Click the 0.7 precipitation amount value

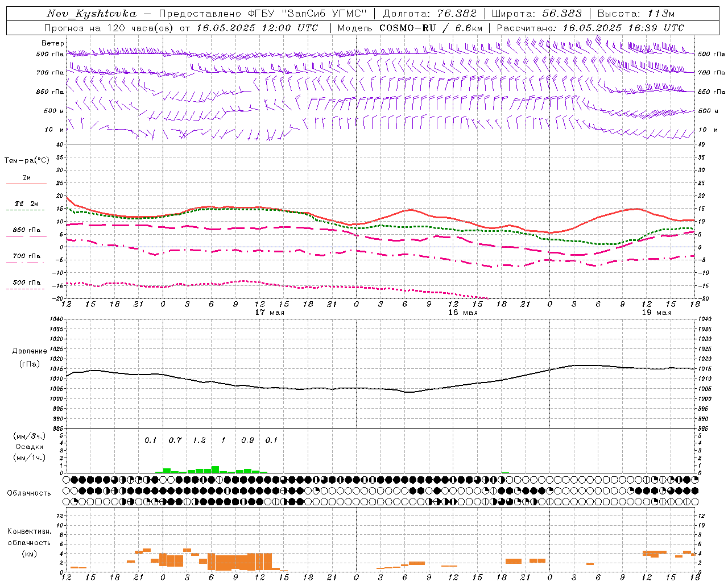pos(175,440)
